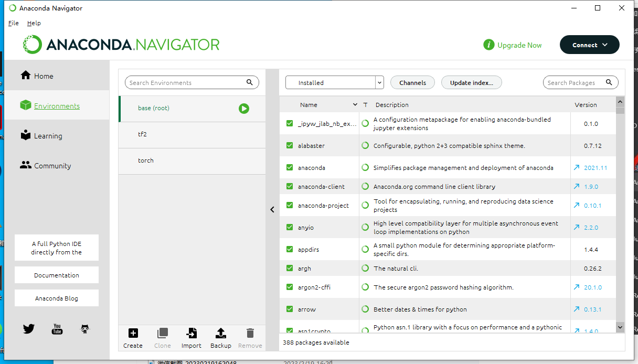Screen dimensions: 638x364
Task: Switch to the Learning tab
Action: [57, 136]
